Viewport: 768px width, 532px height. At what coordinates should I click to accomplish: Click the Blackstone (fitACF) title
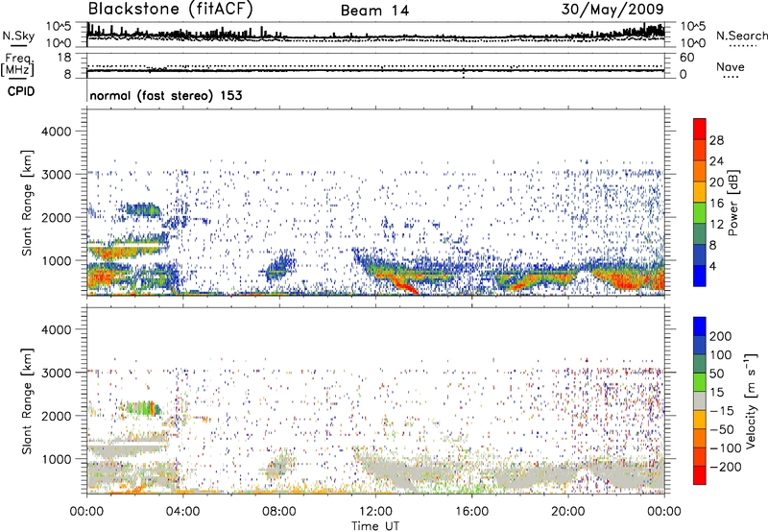click(x=170, y=10)
